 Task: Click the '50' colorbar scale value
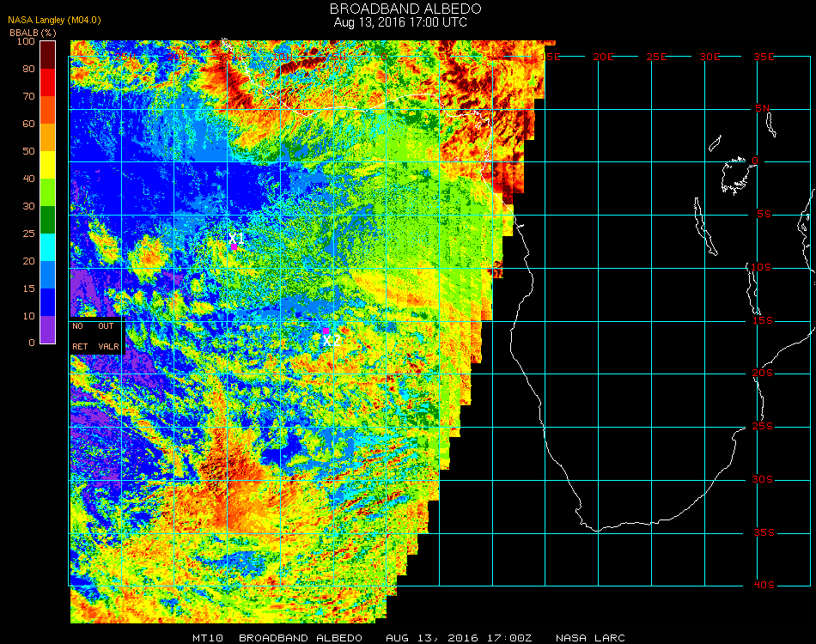pyautogui.click(x=28, y=151)
